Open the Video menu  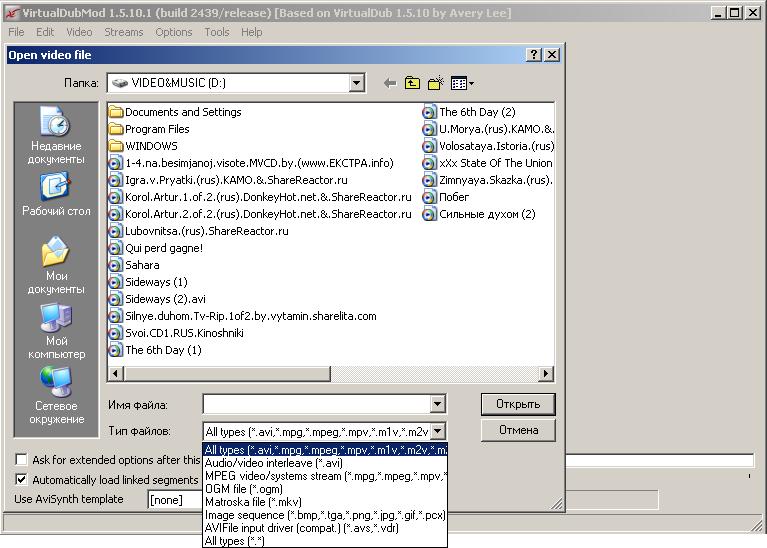click(x=79, y=32)
